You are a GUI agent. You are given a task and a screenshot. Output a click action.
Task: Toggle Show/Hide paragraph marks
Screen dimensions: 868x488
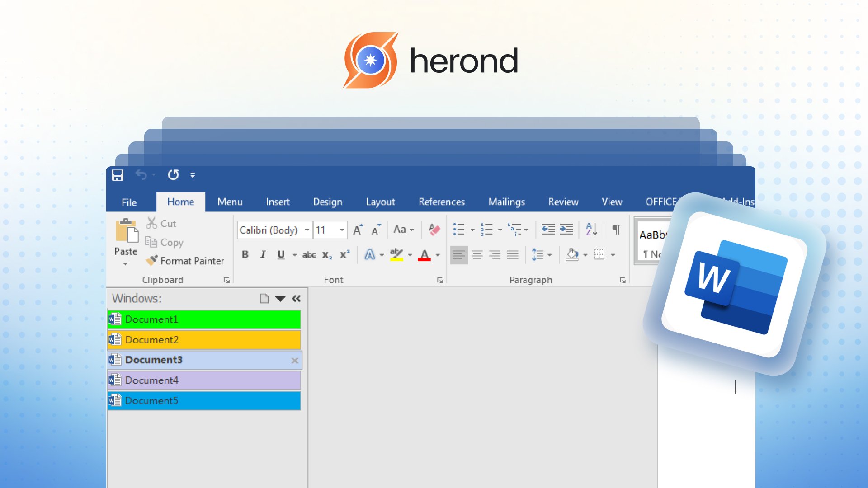click(x=616, y=230)
